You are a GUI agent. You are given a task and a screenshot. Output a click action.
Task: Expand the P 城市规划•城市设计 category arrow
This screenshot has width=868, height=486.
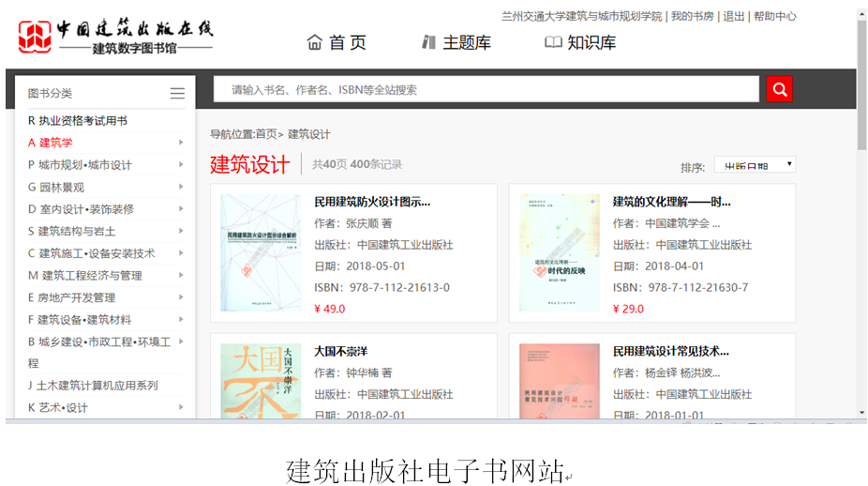pos(181,165)
